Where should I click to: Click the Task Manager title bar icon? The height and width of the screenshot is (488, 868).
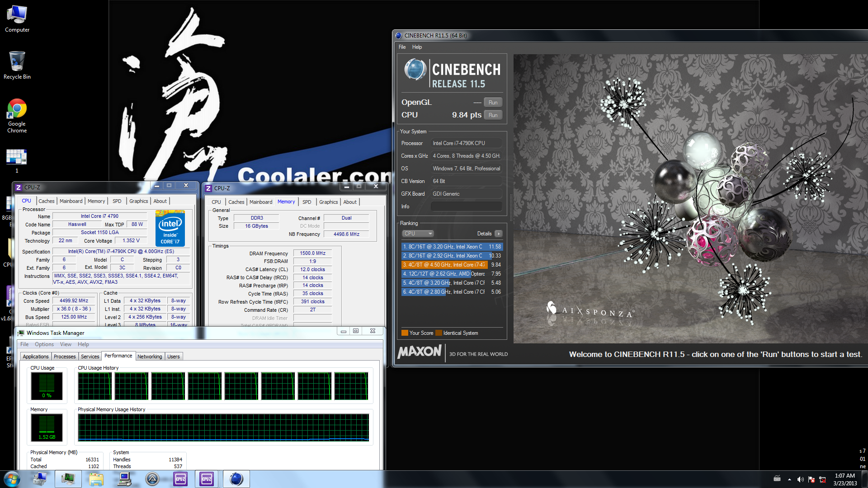point(21,333)
